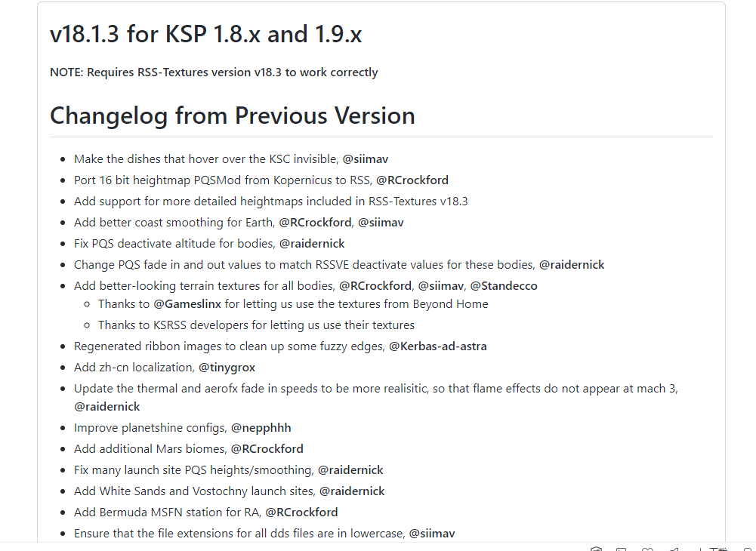
Task: Click @siimav on coast smoothing line
Action: [x=381, y=222]
